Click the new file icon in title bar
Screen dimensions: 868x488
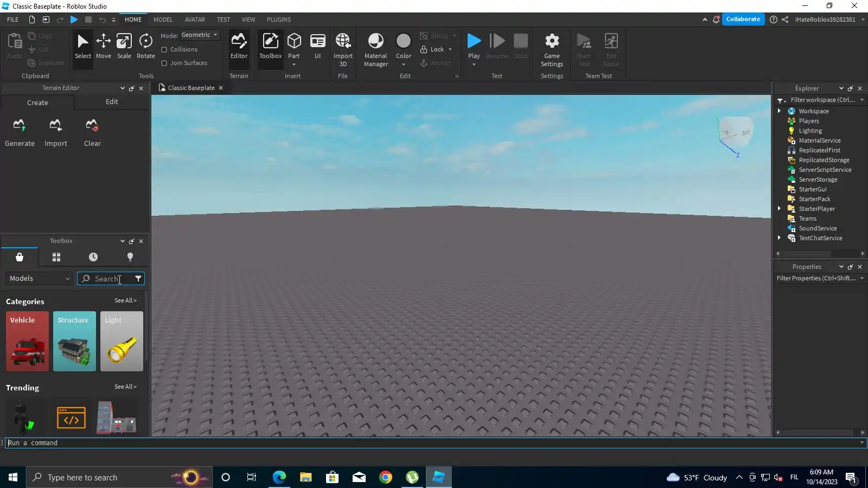[32, 20]
